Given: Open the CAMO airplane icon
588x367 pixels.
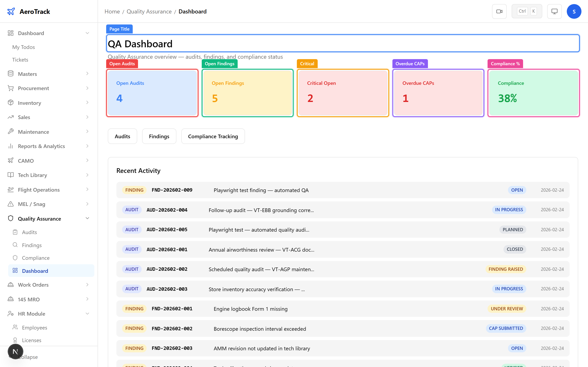Looking at the screenshot, I should pos(10,160).
